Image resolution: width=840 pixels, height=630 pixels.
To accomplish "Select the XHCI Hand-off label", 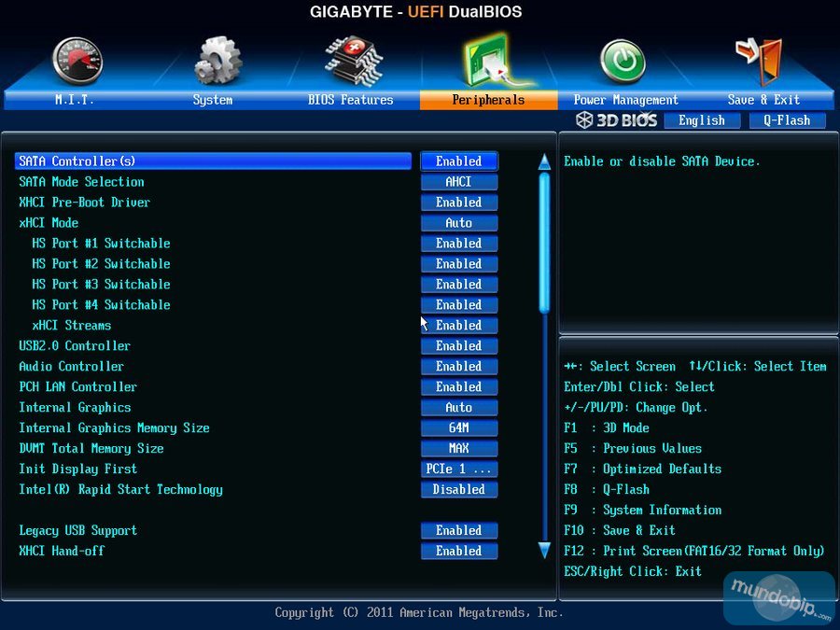I will (x=62, y=551).
